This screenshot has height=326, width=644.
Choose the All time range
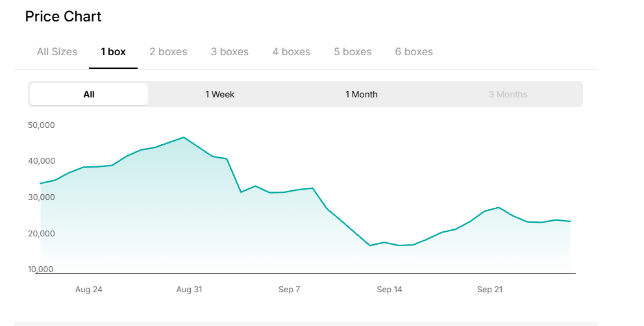tap(89, 94)
